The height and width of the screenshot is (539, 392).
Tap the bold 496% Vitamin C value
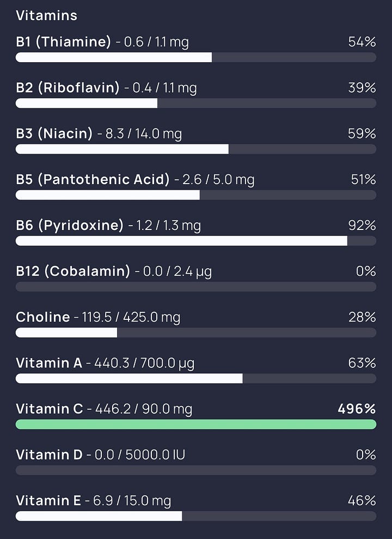coord(357,409)
